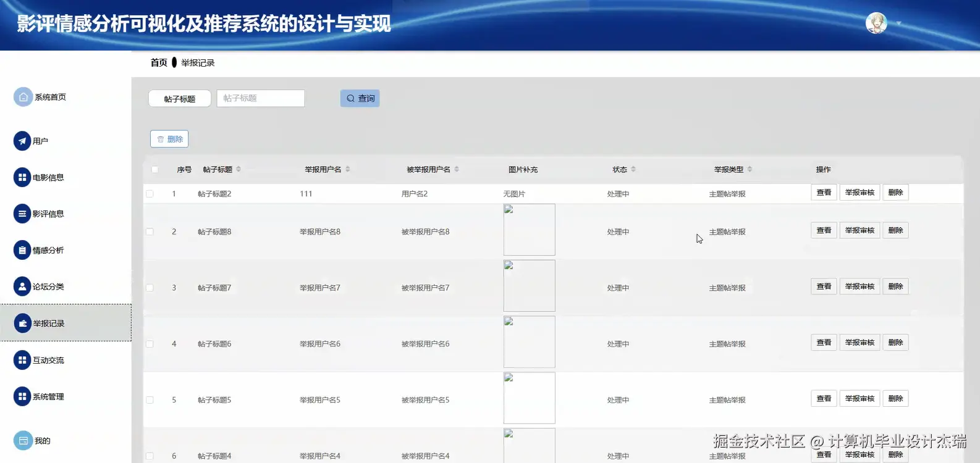Click 删除 for row 帖子标题2
The image size is (980, 463).
(895, 193)
